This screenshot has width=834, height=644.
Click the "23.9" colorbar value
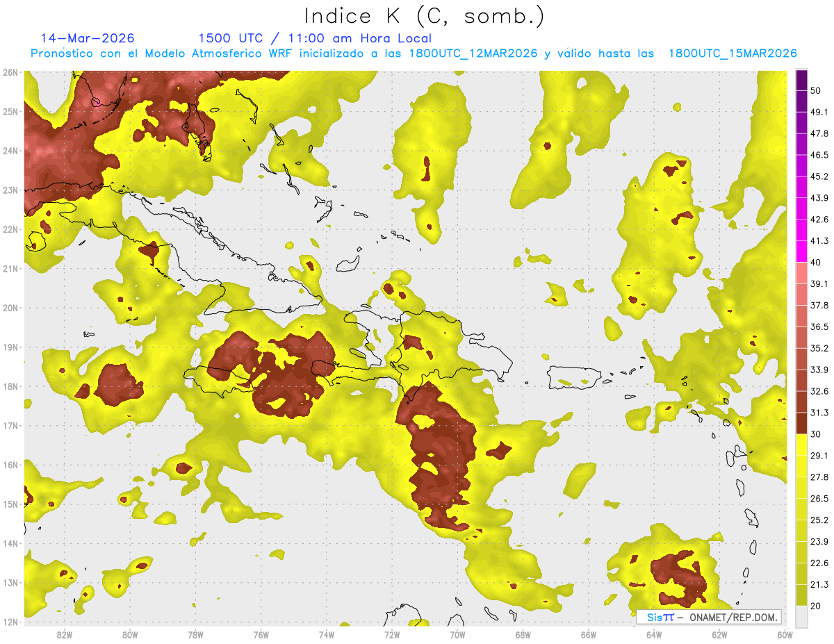pyautogui.click(x=819, y=542)
